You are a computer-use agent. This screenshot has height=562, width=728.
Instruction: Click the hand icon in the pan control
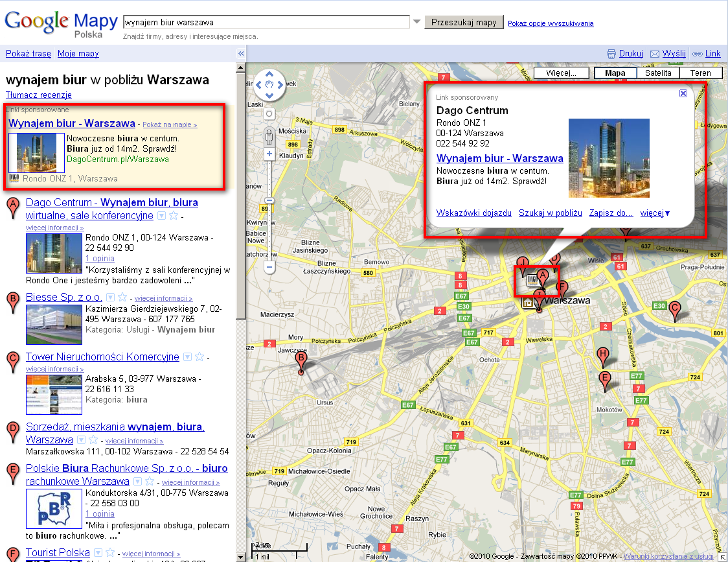point(269,85)
